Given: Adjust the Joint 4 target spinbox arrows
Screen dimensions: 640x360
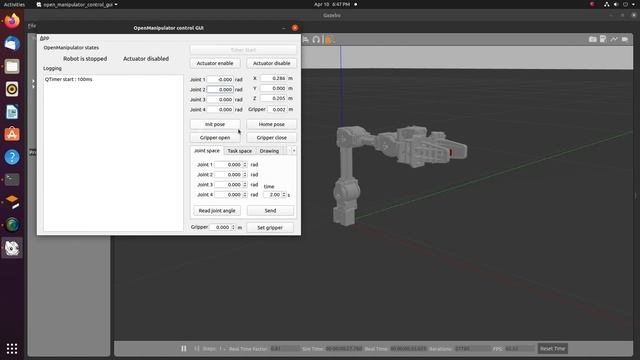Looking at the screenshot, I should 245,195.
